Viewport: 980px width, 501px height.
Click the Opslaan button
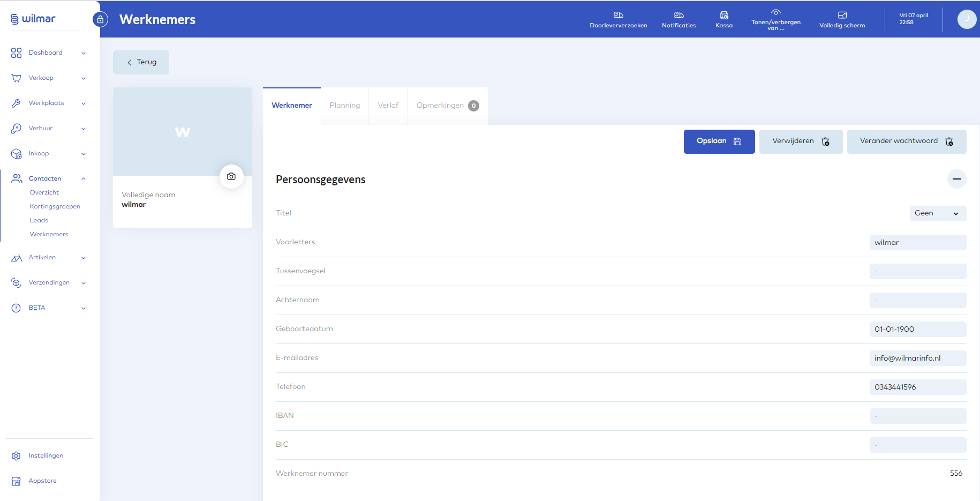pos(719,141)
